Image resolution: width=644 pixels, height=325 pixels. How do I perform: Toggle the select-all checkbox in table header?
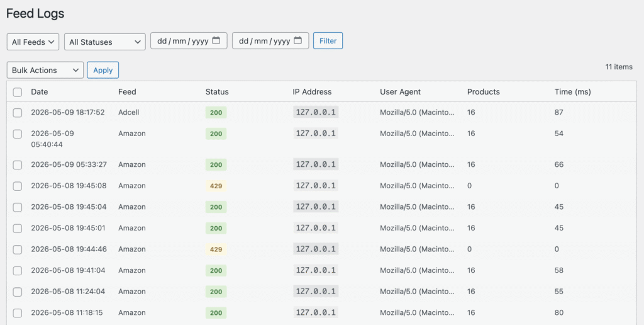(x=17, y=92)
